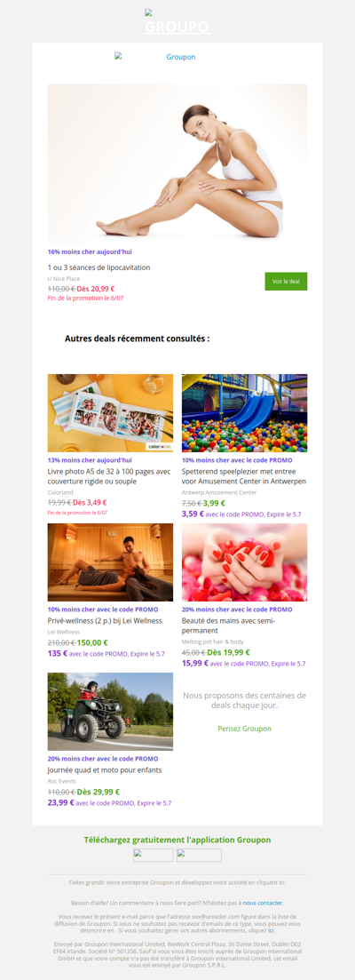Click the quad bike kids image
The height and width of the screenshot is (980, 355).
[110, 712]
